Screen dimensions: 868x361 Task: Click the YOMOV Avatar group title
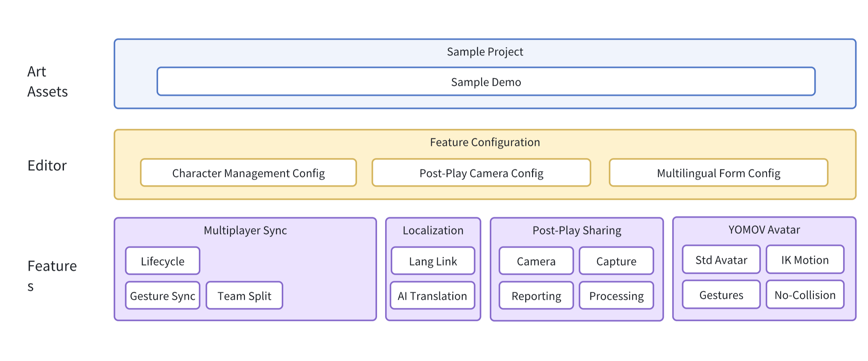764,230
